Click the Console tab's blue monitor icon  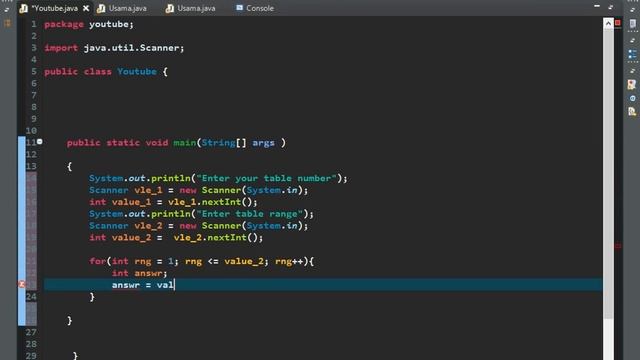coord(240,8)
